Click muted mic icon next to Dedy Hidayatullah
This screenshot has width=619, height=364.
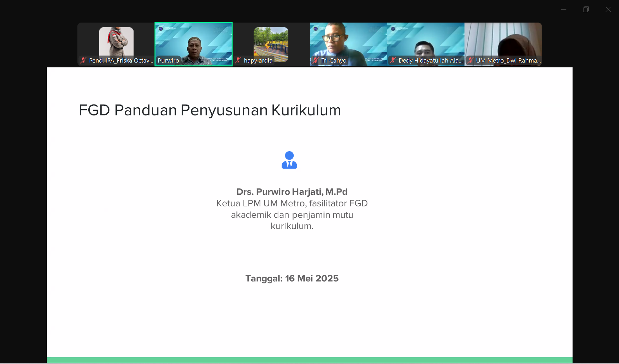tap(393, 60)
